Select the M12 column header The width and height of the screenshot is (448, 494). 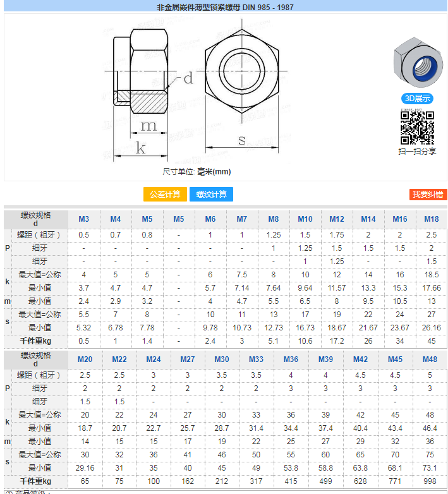pyautogui.click(x=336, y=219)
